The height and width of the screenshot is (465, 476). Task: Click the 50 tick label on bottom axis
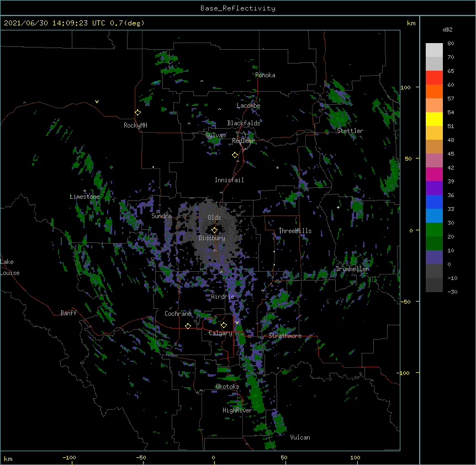[x=284, y=457]
